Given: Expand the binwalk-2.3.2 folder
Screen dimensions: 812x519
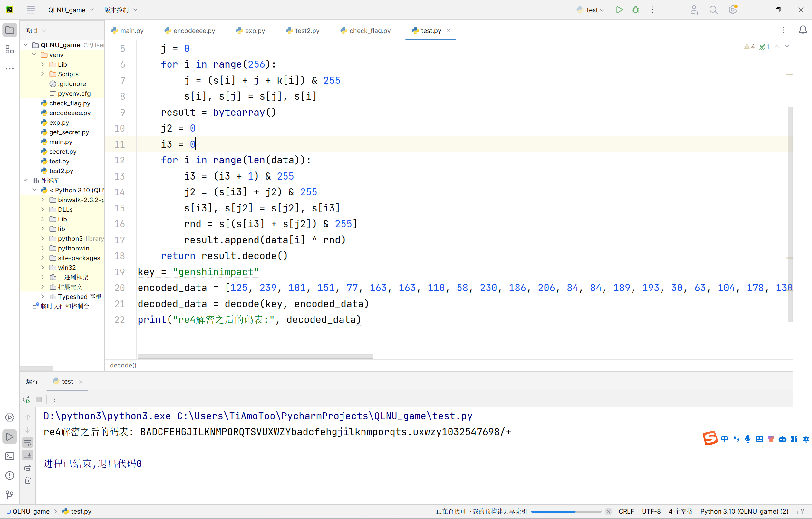Looking at the screenshot, I should (x=43, y=200).
